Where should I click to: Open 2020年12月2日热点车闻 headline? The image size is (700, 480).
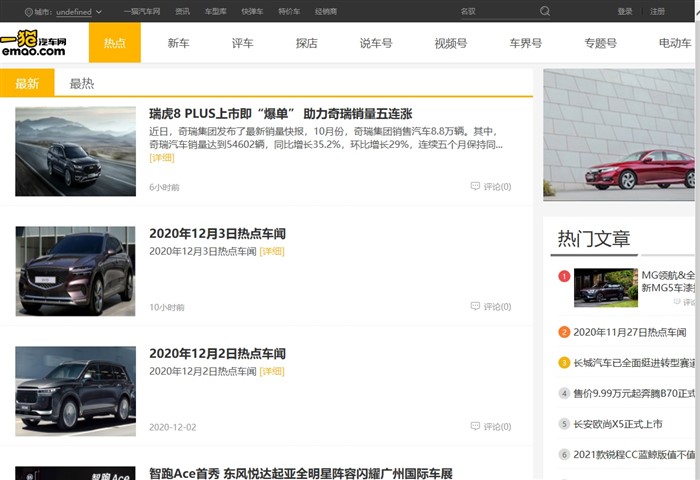click(x=217, y=353)
